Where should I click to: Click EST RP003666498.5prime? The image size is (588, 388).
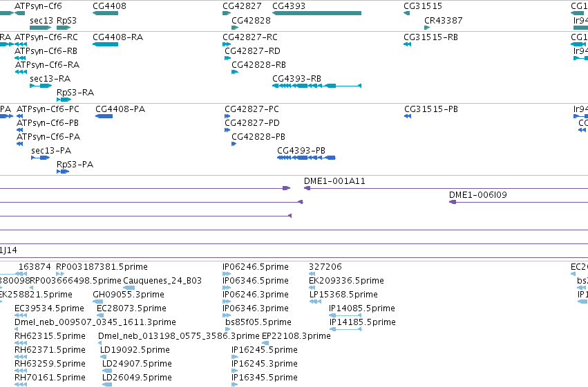tap(75, 281)
